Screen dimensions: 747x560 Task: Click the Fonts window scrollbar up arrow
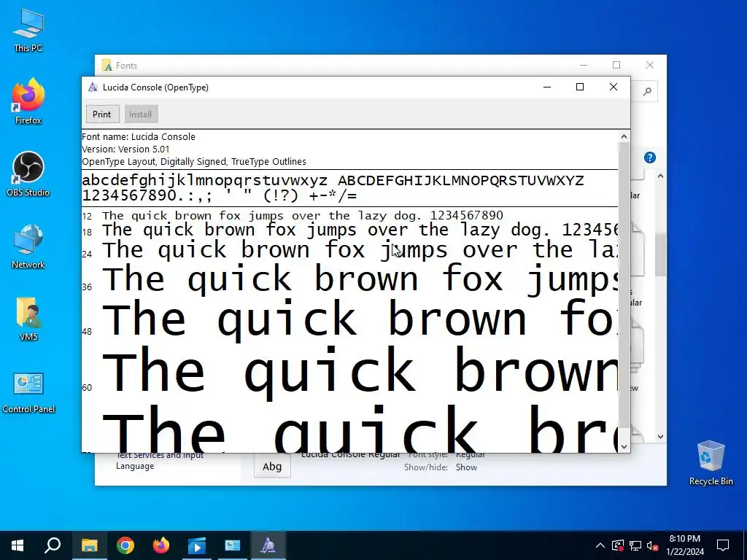pos(660,176)
